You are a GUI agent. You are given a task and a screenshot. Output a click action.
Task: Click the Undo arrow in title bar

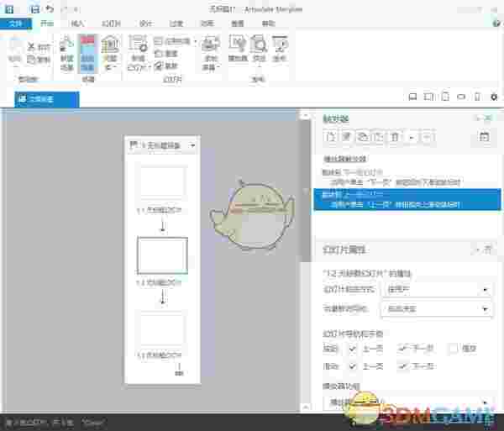pos(50,9)
